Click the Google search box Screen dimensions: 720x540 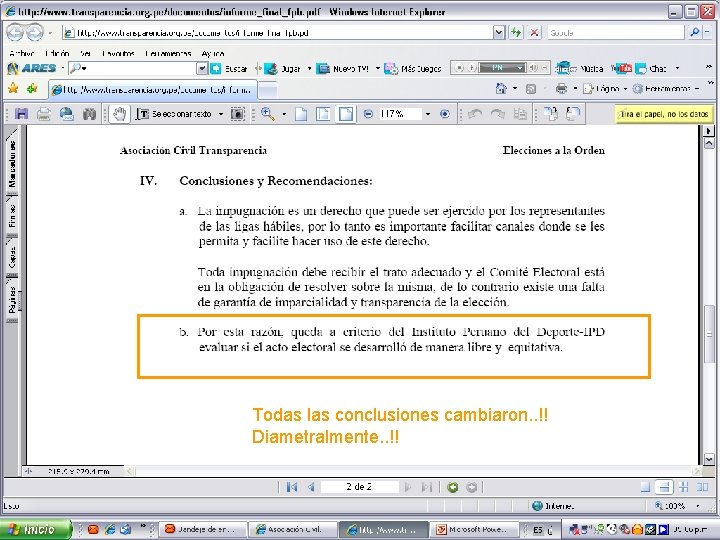tap(615, 33)
